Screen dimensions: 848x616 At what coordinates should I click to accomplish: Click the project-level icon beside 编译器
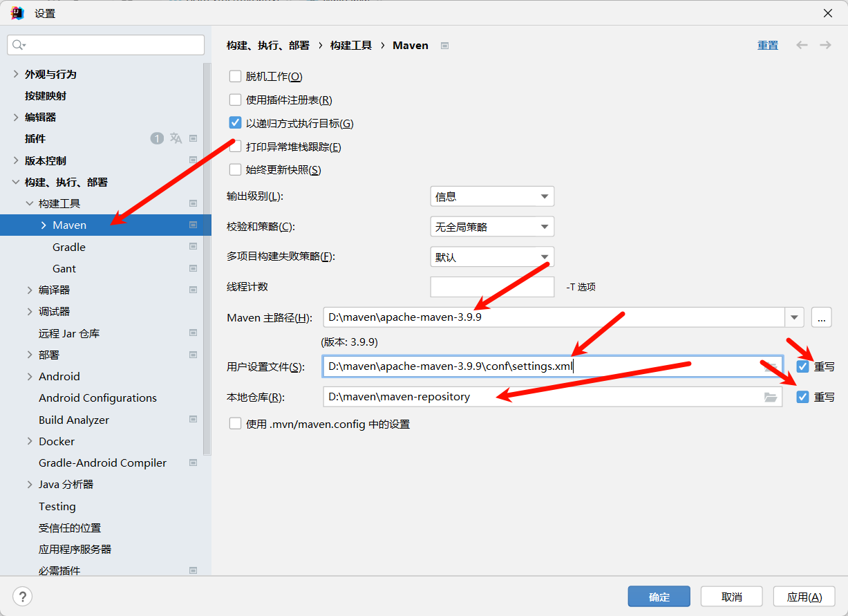(x=193, y=290)
